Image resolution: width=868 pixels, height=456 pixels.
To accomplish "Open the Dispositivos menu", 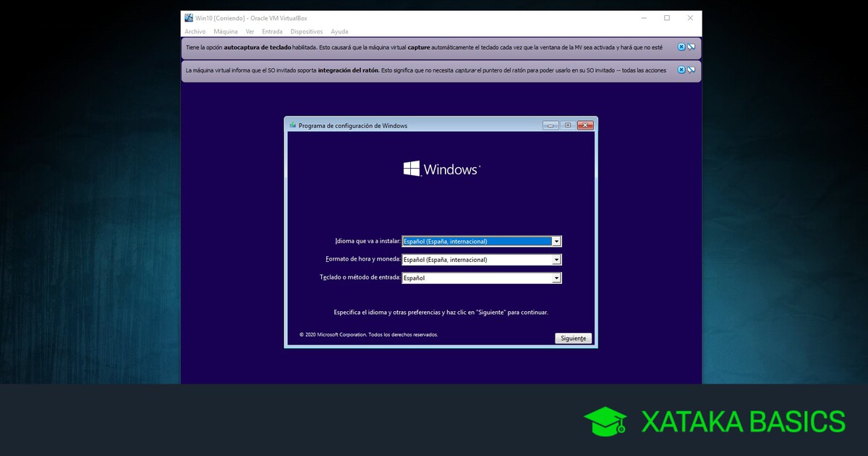I will point(307,32).
